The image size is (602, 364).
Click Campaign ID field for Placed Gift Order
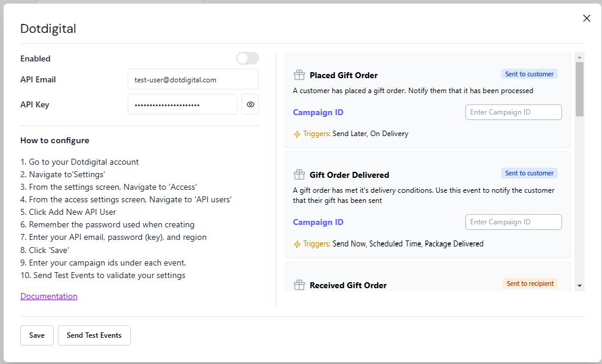[513, 112]
